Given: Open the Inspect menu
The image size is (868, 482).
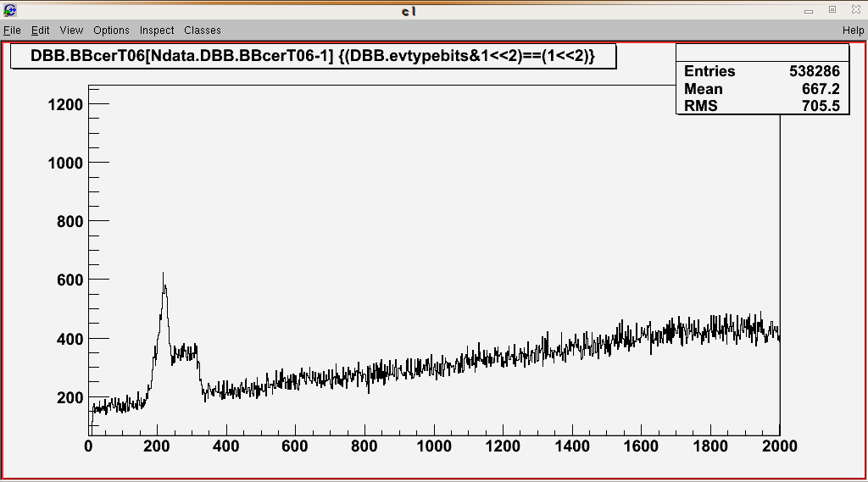Looking at the screenshot, I should 157,30.
